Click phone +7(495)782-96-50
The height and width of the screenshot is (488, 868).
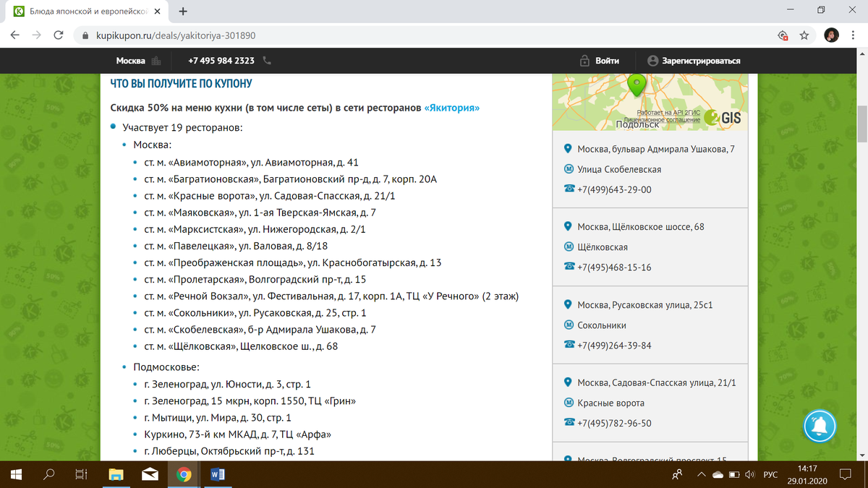pyautogui.click(x=614, y=423)
